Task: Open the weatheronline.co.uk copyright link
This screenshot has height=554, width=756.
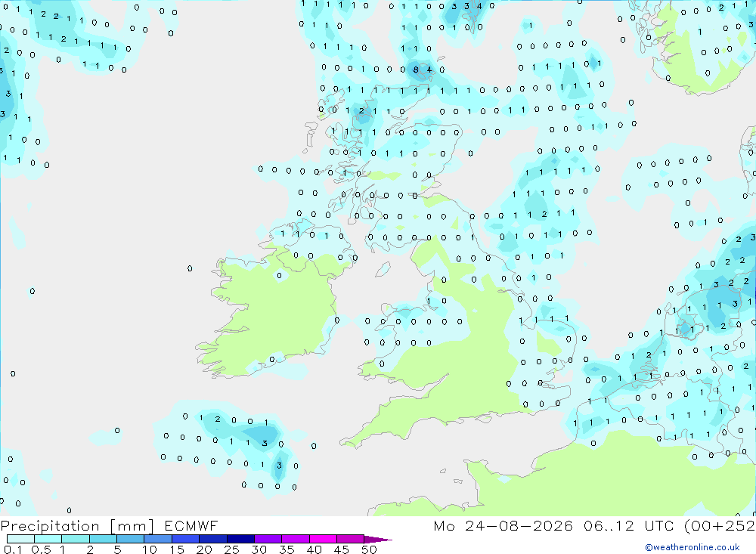Action: click(x=692, y=547)
